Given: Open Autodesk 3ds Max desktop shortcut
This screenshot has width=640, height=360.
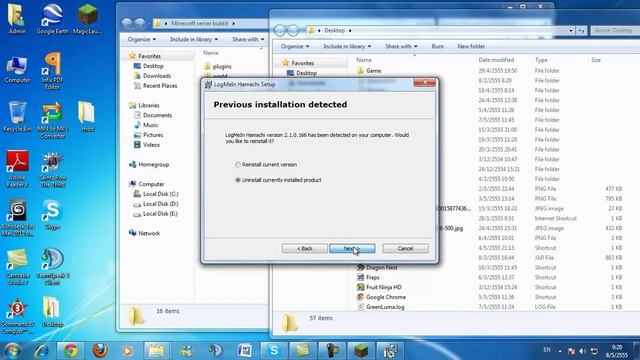Looking at the screenshot, I should (17, 218).
